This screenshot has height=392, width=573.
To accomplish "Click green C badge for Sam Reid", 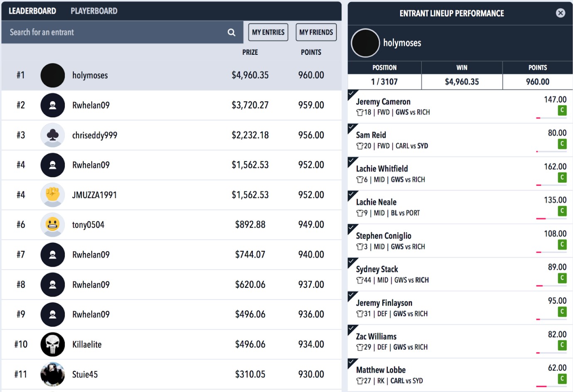I will pyautogui.click(x=562, y=144).
